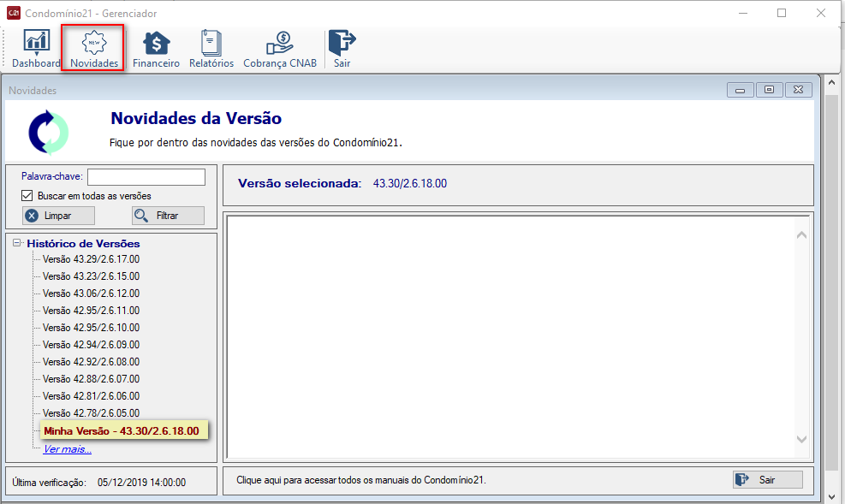
Task: Click the Limpar button
Action: coord(58,216)
